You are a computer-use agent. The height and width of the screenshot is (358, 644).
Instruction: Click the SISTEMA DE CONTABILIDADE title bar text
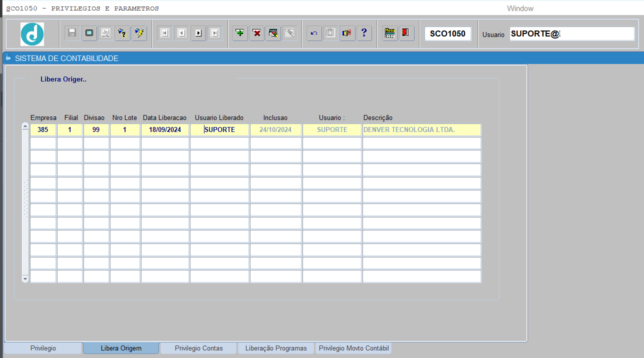pos(66,58)
